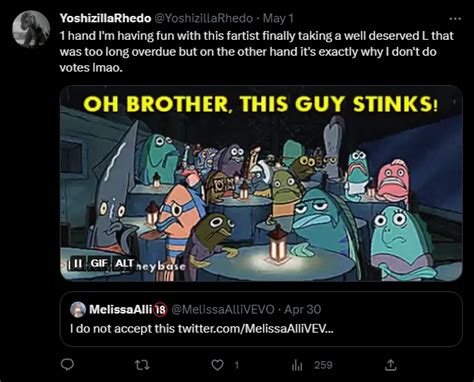Open YoshizillaRhedo profile avatar
The width and height of the screenshot is (474, 382).
tap(31, 29)
